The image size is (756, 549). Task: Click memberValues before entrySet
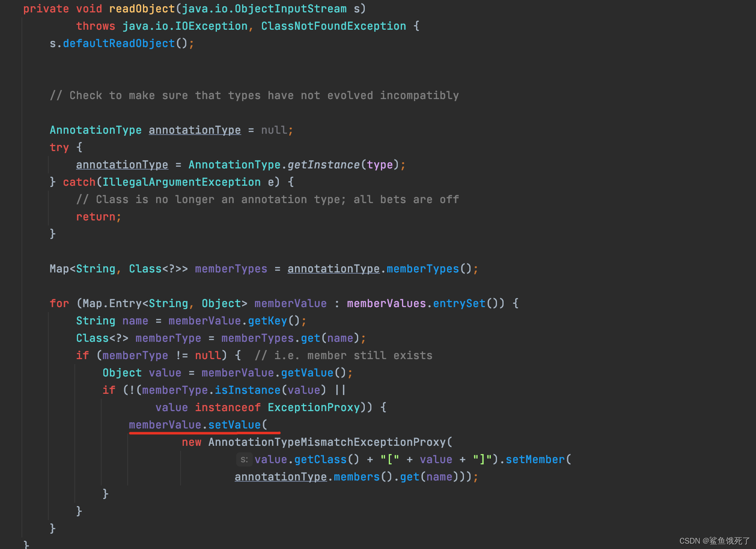pyautogui.click(x=387, y=303)
